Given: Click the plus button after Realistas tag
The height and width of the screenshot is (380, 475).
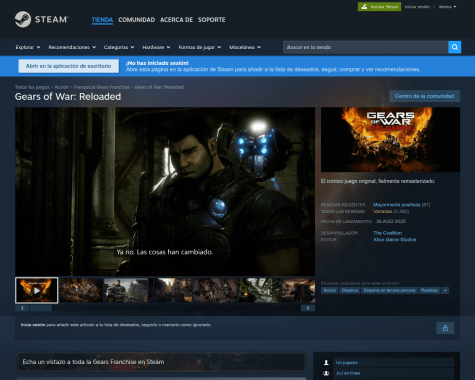Looking at the screenshot, I should [445, 290].
